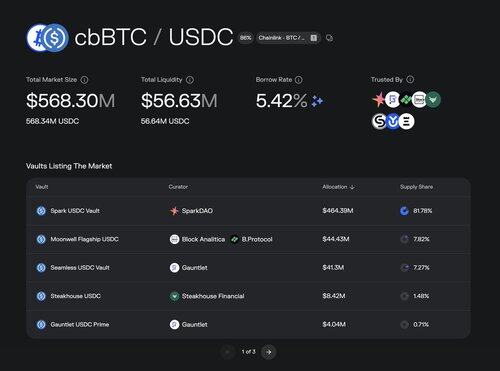Click the copy icon next to the Chainlink badge
The image size is (500, 371).
329,38
